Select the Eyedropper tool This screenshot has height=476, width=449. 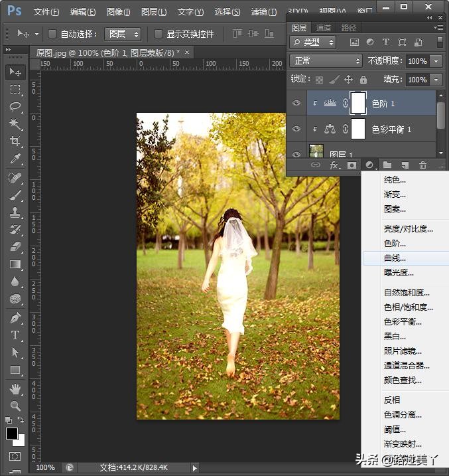click(x=15, y=158)
